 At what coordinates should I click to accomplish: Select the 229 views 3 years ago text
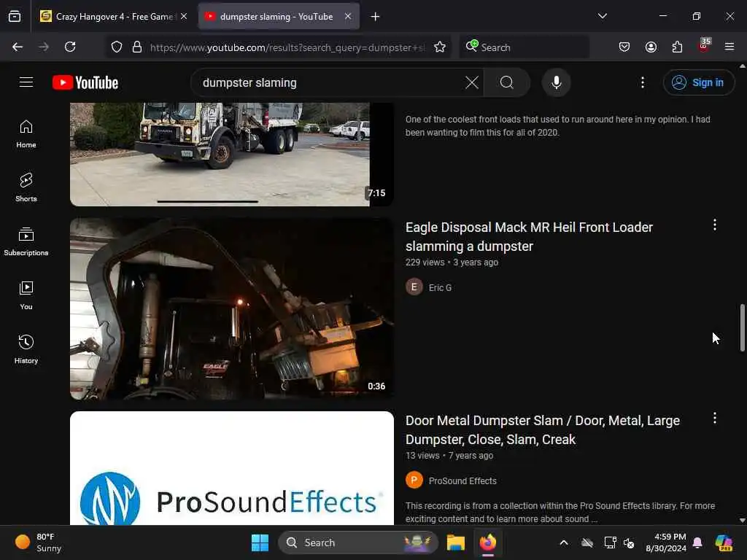(x=452, y=262)
